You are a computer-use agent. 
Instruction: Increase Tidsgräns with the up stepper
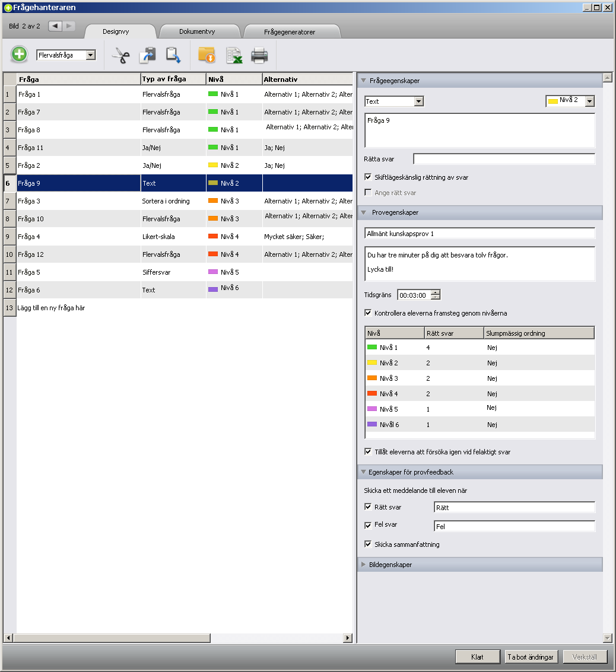point(436,292)
